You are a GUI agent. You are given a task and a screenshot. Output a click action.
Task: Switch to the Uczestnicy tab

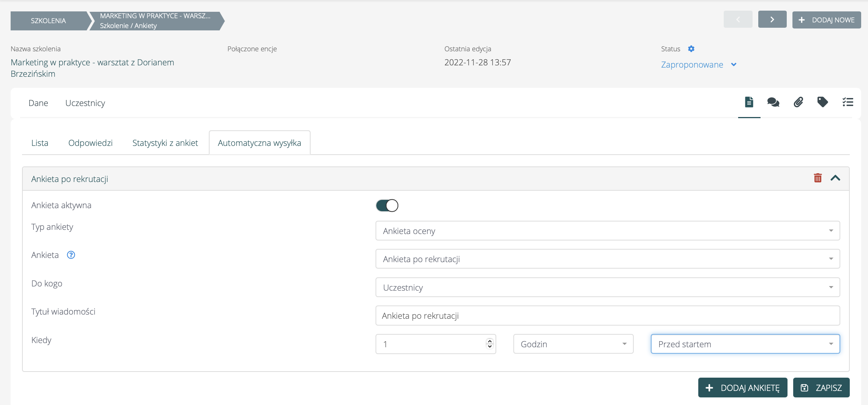85,103
